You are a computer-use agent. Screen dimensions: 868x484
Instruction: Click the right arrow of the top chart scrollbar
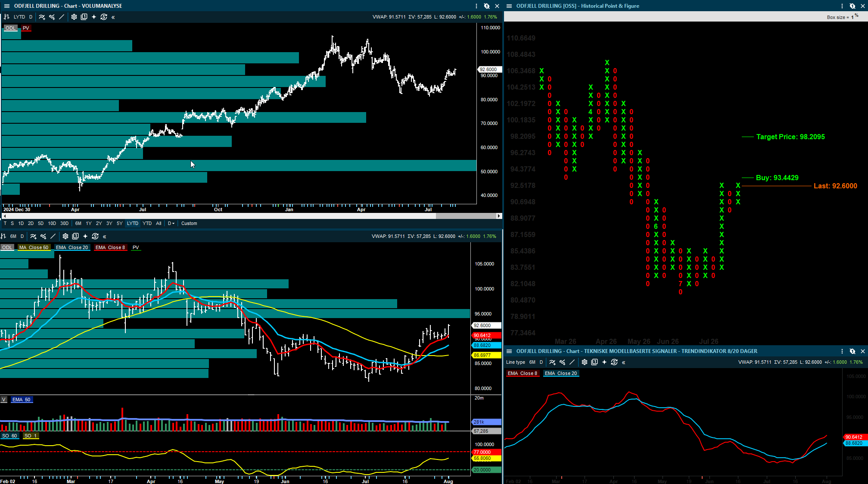point(499,216)
